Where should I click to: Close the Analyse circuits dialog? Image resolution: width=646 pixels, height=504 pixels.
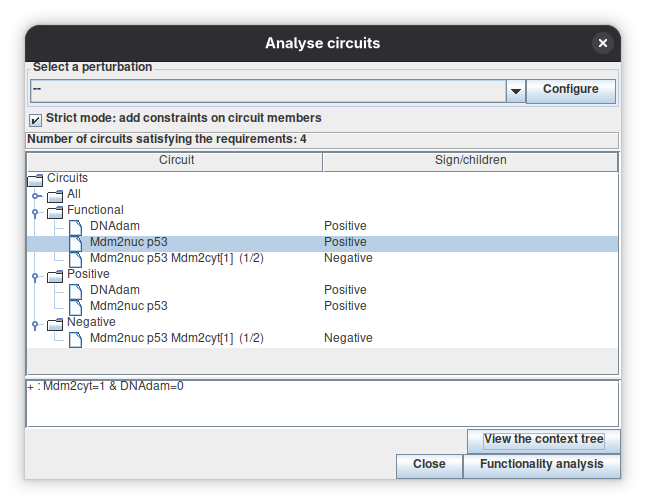603,43
